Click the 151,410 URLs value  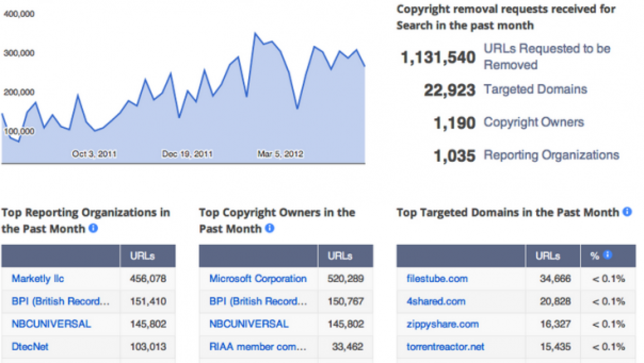point(148,302)
